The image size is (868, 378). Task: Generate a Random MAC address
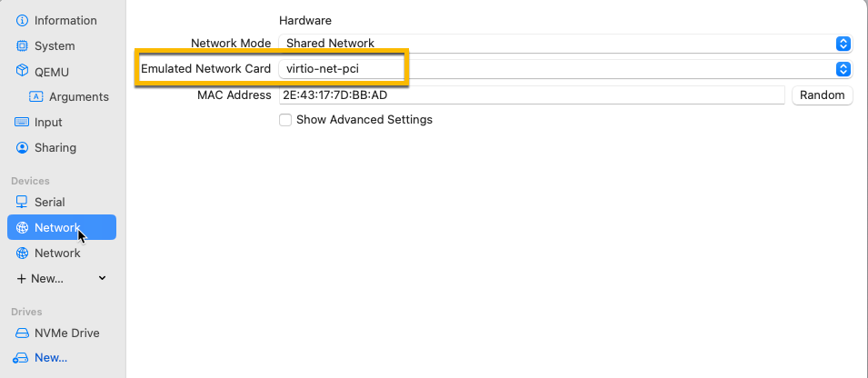point(822,95)
